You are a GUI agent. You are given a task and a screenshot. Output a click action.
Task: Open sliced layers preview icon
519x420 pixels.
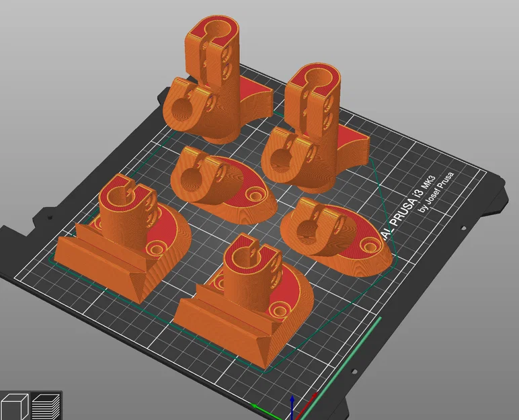(x=46, y=407)
